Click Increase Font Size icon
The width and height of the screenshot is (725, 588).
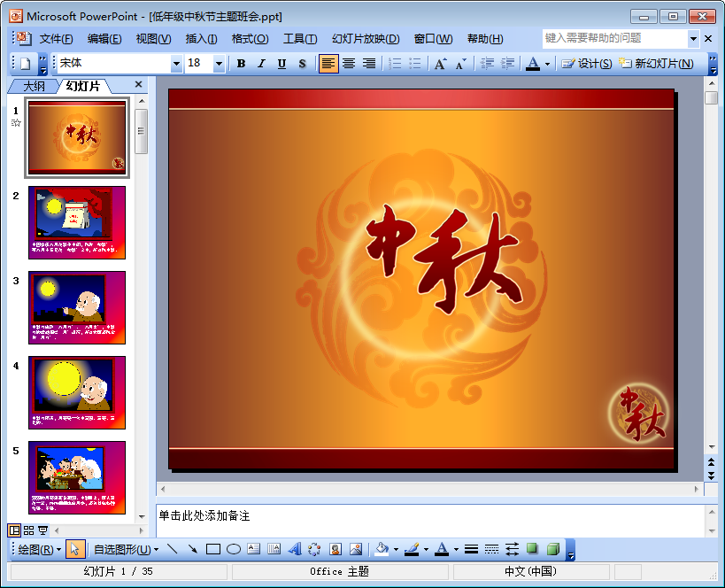point(441,64)
